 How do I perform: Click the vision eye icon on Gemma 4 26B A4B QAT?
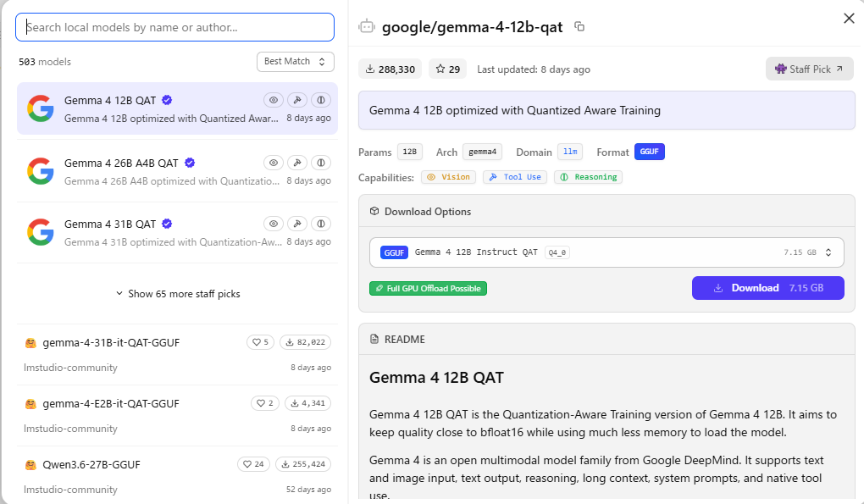pos(274,163)
